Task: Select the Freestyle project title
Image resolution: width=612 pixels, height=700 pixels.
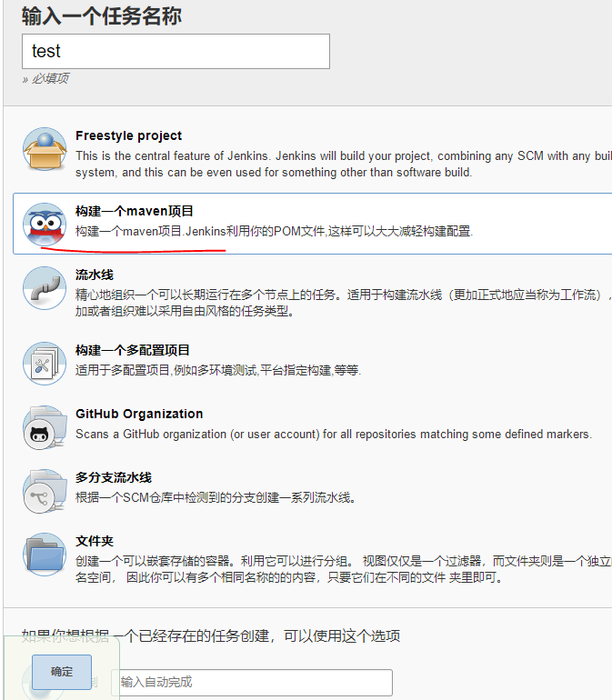Action: point(128,135)
